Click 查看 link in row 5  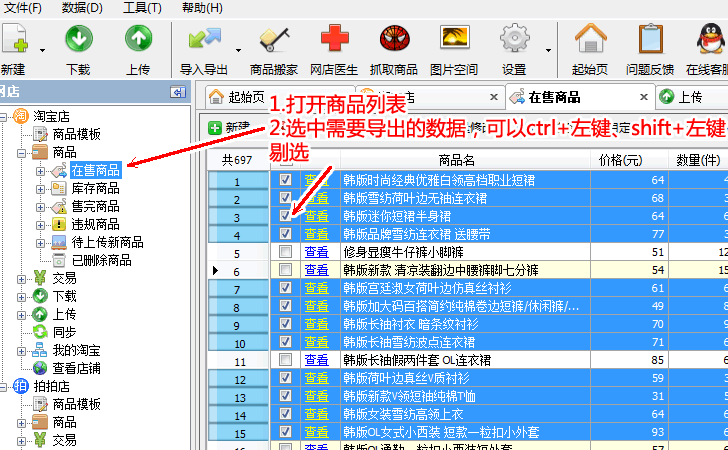click(316, 252)
